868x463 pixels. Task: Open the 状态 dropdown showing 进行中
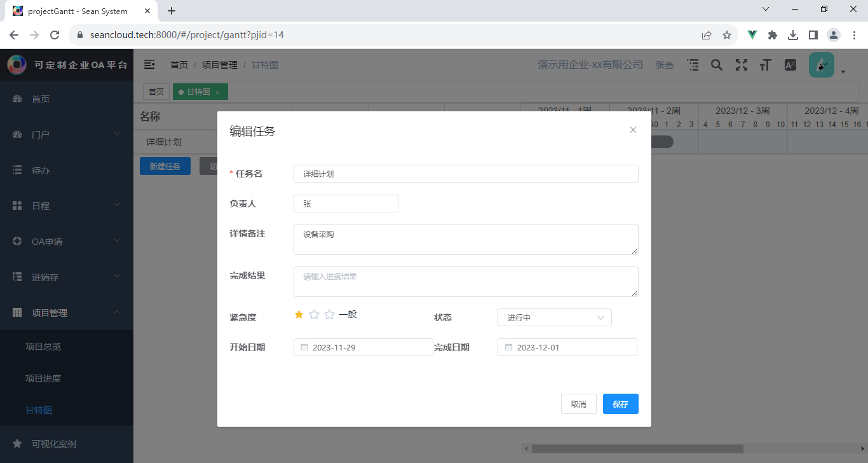555,317
